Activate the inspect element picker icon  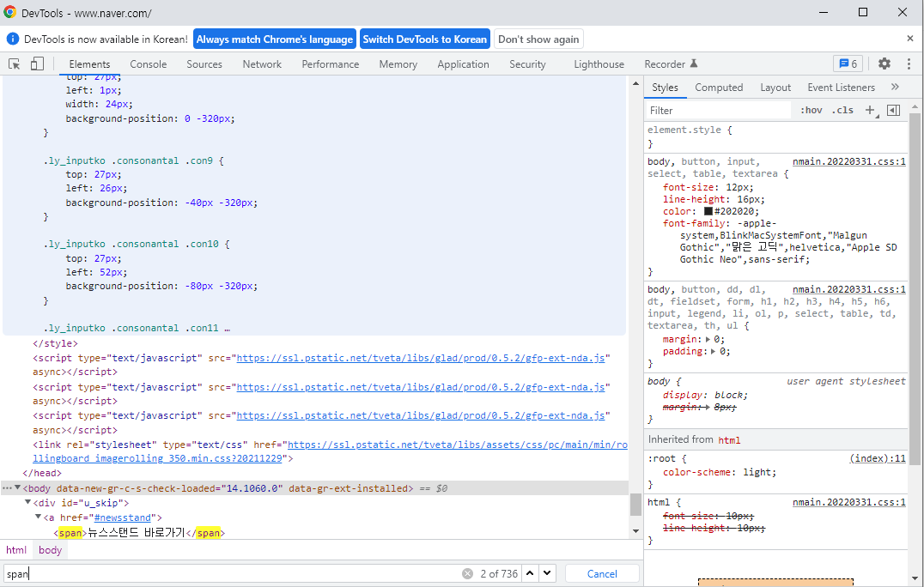[14, 64]
